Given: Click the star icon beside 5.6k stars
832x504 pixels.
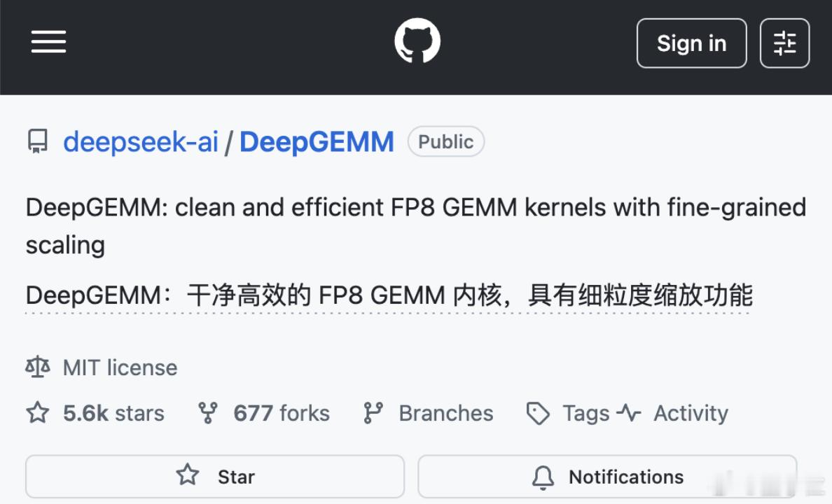Looking at the screenshot, I should pyautogui.click(x=38, y=413).
